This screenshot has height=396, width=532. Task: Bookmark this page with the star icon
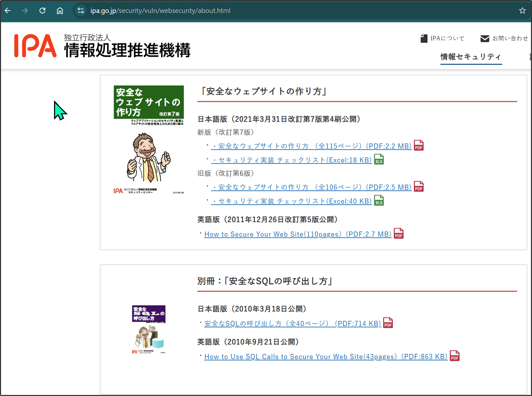point(522,11)
